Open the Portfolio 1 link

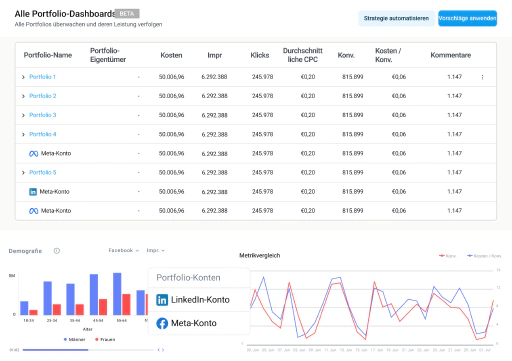[42, 77]
